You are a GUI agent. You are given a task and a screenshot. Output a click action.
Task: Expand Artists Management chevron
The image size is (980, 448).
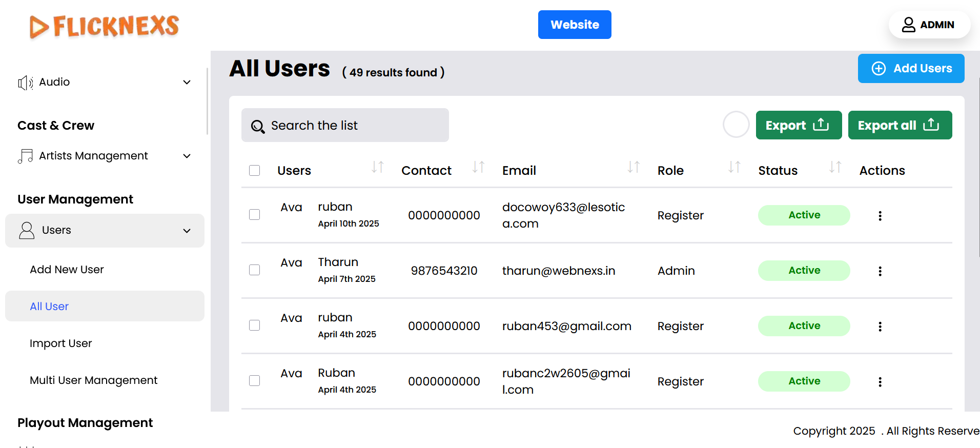[187, 156]
